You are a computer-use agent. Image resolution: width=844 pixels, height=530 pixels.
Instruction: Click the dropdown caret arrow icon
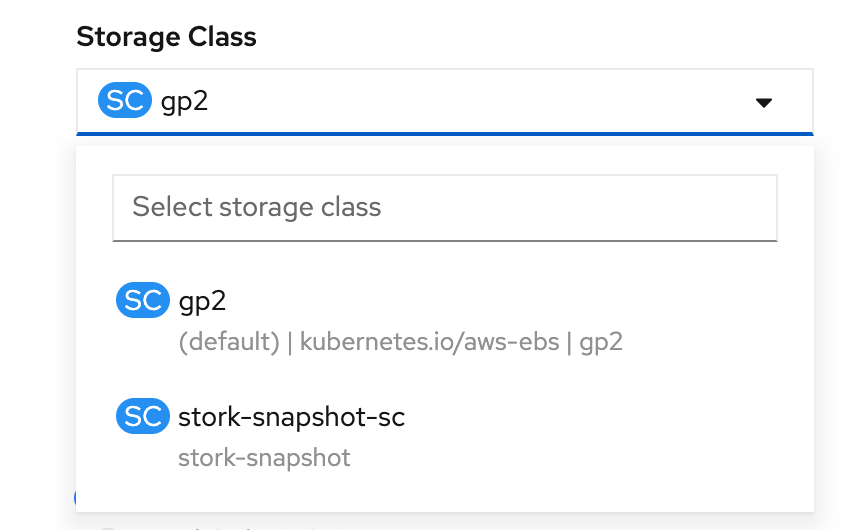click(x=764, y=102)
